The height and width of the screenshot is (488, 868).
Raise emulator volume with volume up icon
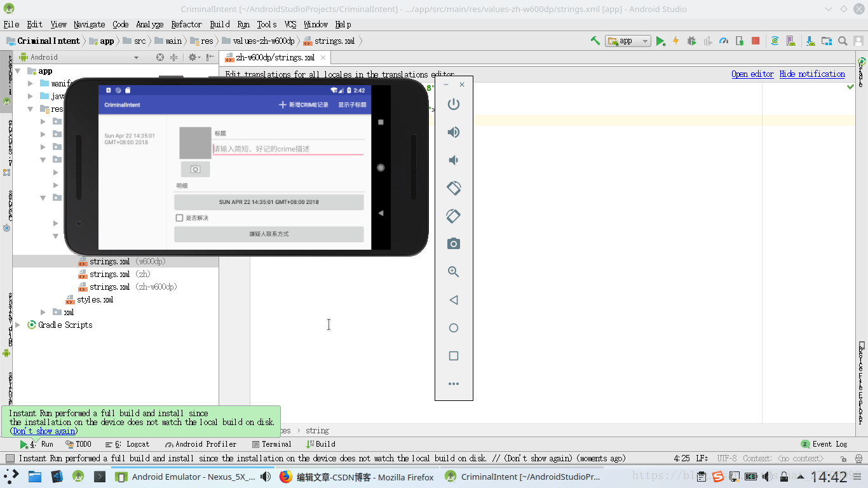pos(454,132)
